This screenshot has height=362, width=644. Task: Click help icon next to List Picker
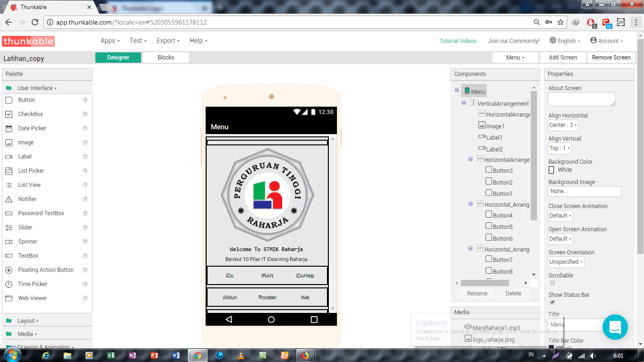(85, 171)
